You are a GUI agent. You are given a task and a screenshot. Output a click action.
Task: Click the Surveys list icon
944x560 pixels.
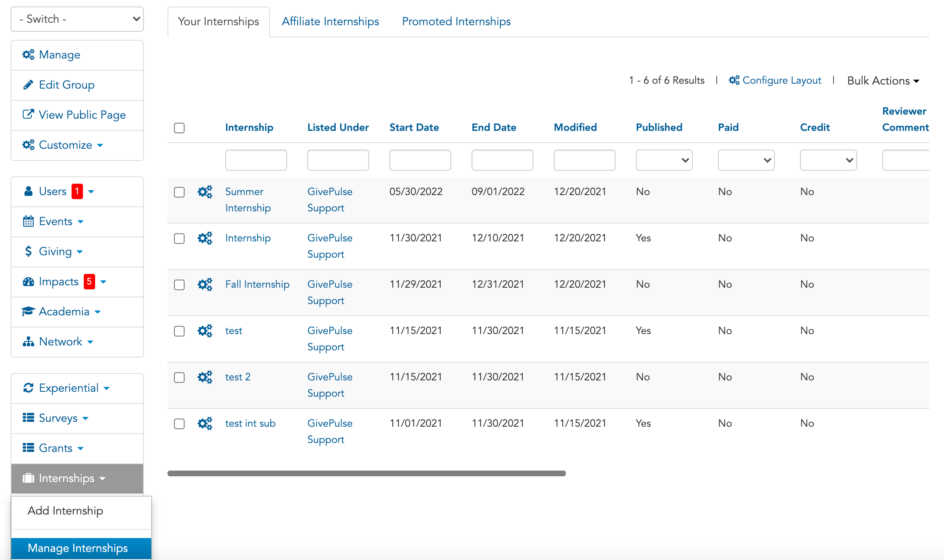pos(28,418)
